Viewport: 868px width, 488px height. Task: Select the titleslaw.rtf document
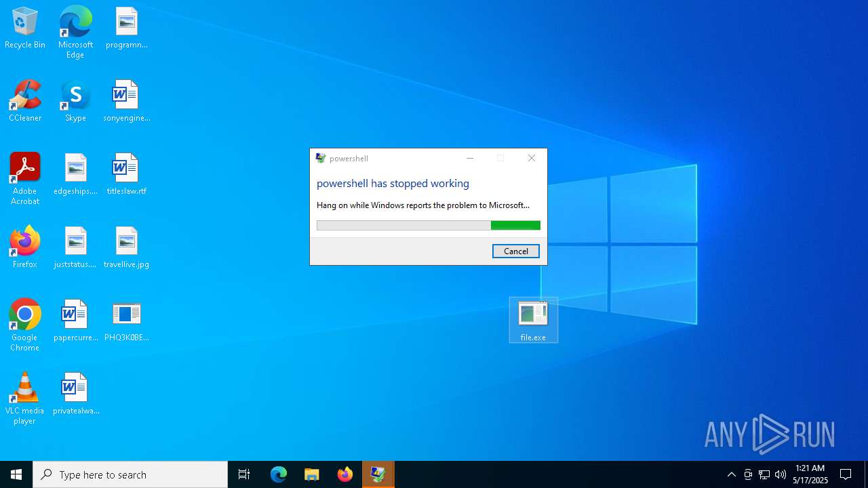coord(127,175)
